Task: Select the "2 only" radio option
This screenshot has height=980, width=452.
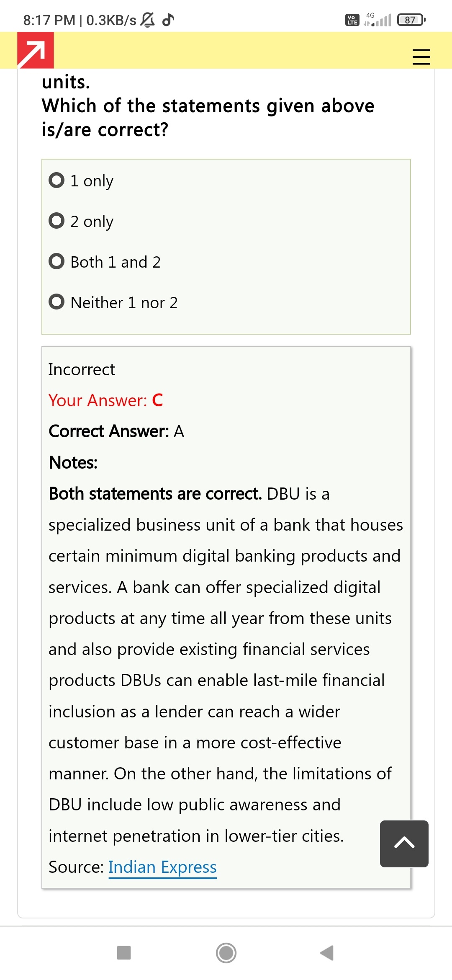Action: pyautogui.click(x=57, y=221)
